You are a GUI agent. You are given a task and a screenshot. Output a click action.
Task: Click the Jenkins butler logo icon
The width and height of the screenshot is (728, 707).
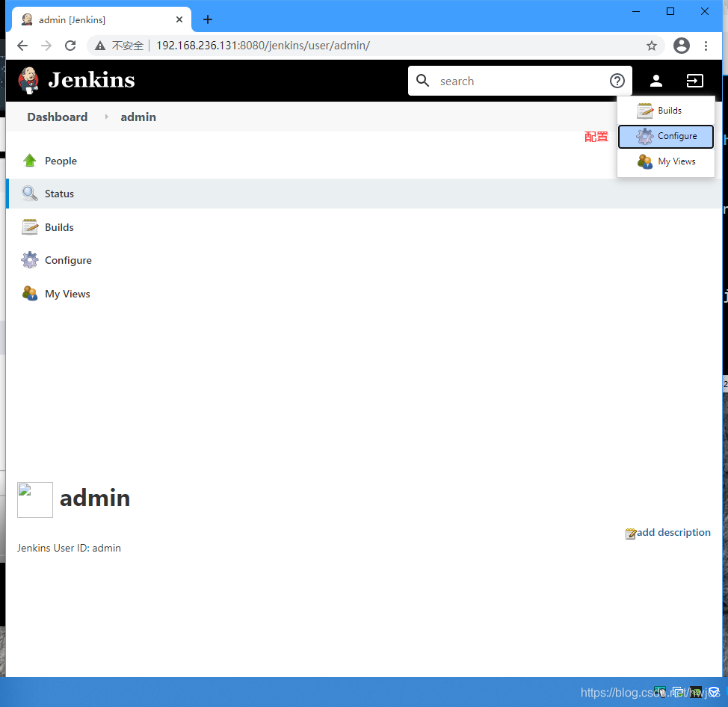coord(28,80)
